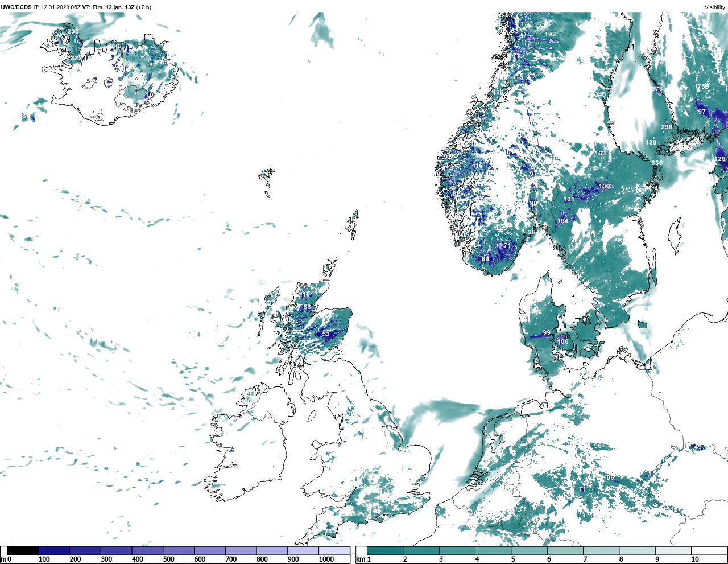Select the swatch between 8 and 9 km
The width and height of the screenshot is (728, 564).
pyautogui.click(x=637, y=550)
